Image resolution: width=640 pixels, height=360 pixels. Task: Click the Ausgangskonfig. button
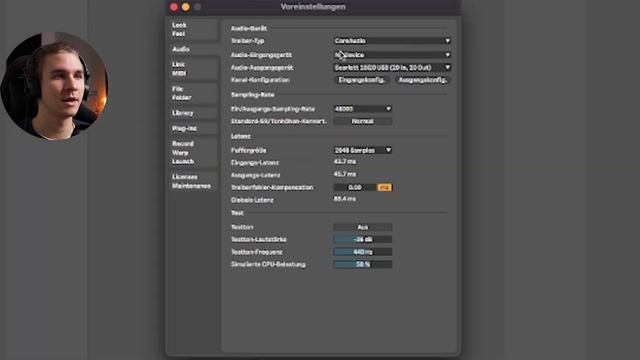coord(423,80)
